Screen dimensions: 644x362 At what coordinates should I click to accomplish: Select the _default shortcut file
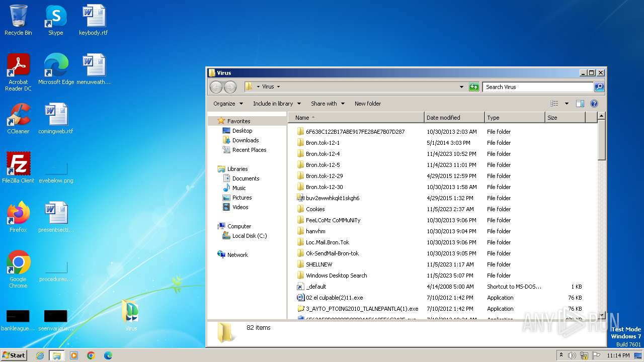pos(316,287)
